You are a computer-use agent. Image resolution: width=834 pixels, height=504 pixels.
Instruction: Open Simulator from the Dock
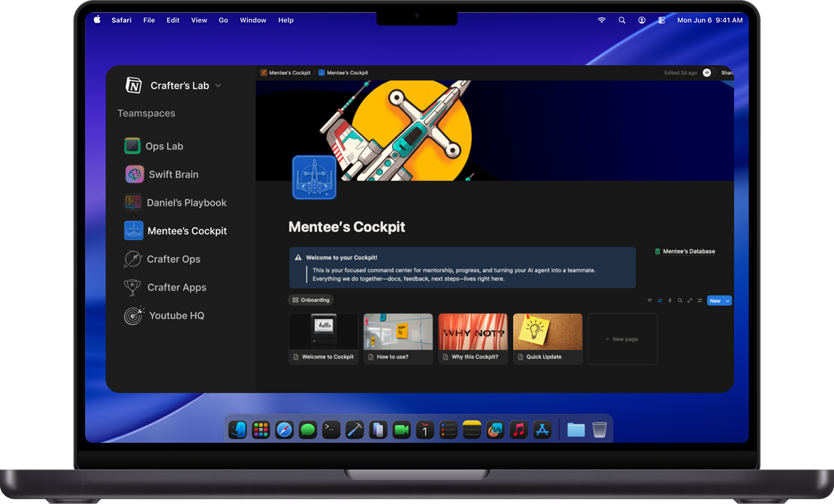(378, 429)
